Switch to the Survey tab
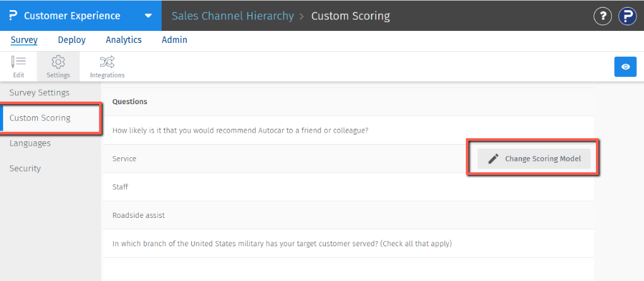 tap(24, 40)
